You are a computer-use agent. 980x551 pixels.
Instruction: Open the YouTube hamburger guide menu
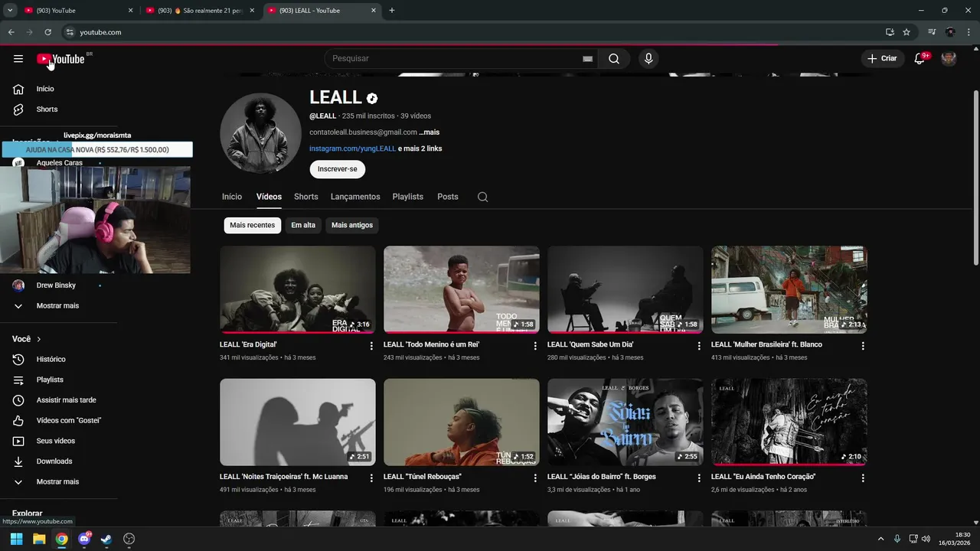(18, 59)
